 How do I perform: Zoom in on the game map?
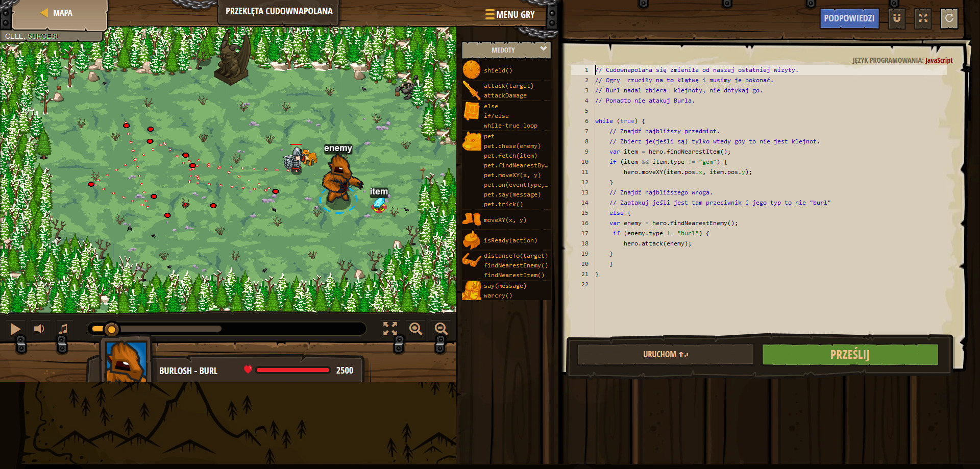(x=415, y=329)
